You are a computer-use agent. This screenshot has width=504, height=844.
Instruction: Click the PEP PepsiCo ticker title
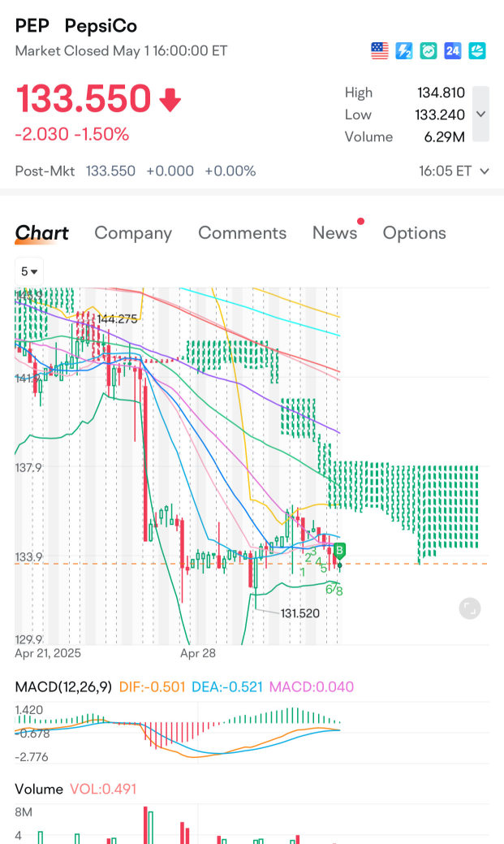point(76,26)
